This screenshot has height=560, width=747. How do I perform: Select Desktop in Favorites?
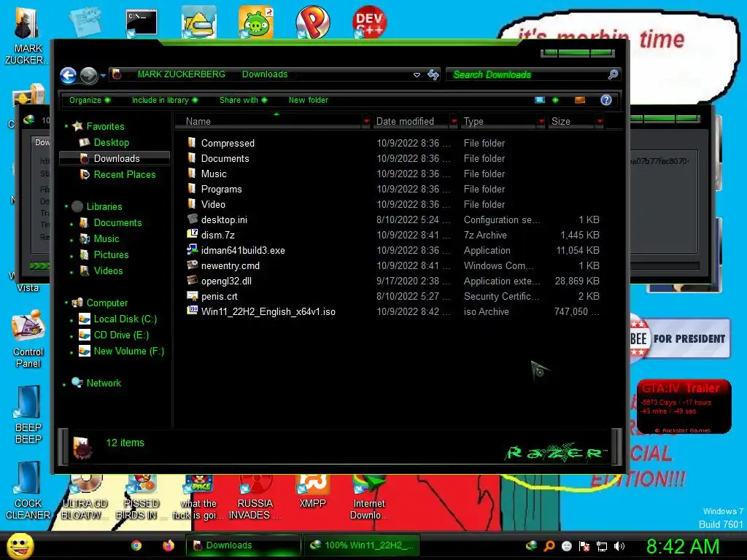tap(111, 142)
